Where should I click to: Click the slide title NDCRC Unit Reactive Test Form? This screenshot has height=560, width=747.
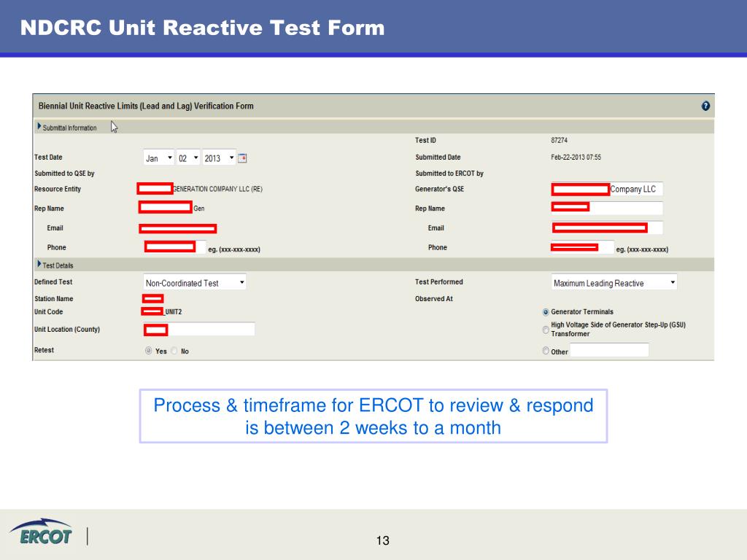point(203,28)
